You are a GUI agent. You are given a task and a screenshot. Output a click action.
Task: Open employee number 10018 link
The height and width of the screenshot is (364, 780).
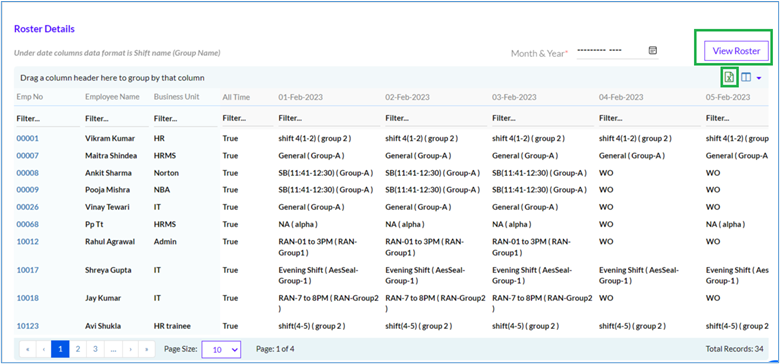(27, 298)
